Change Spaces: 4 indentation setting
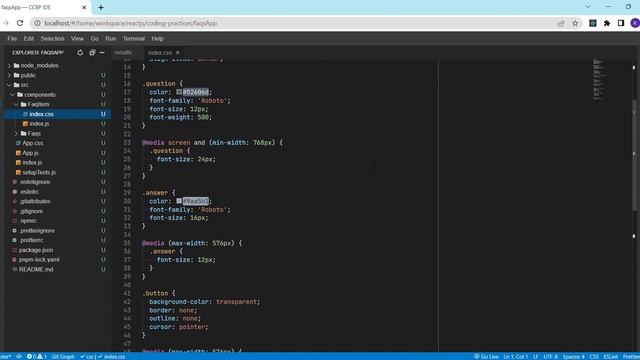640x360 pixels. 573,357
